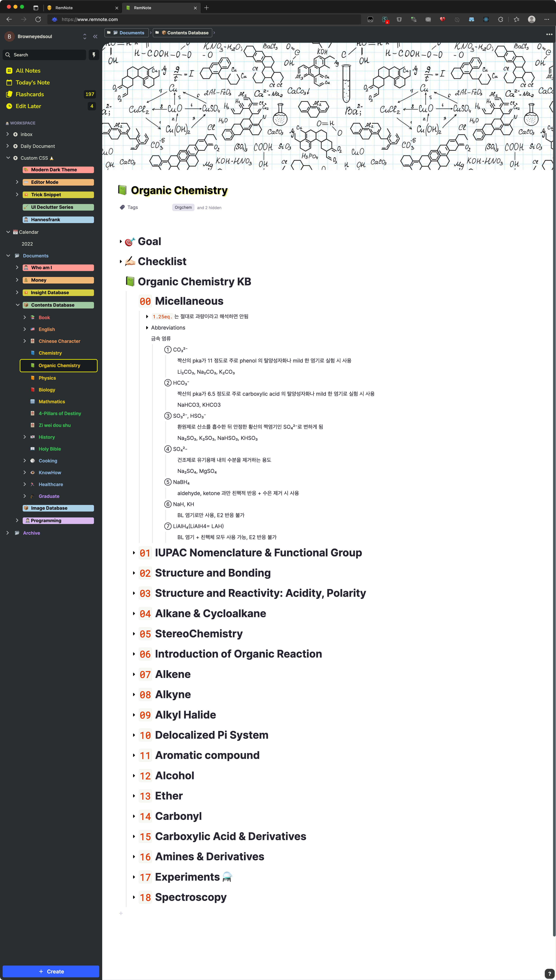Open the account switcher next to Browneyedsoul
The image size is (556, 980).
(84, 37)
